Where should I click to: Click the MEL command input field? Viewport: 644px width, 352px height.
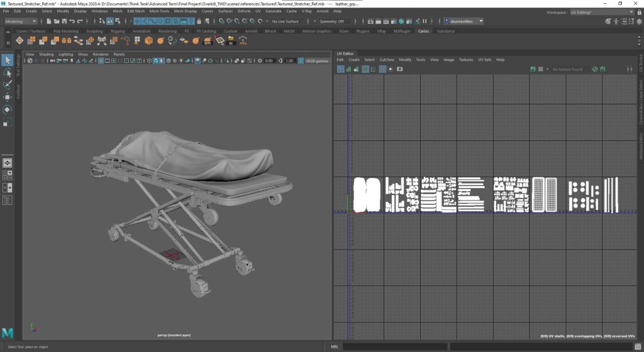395,347
